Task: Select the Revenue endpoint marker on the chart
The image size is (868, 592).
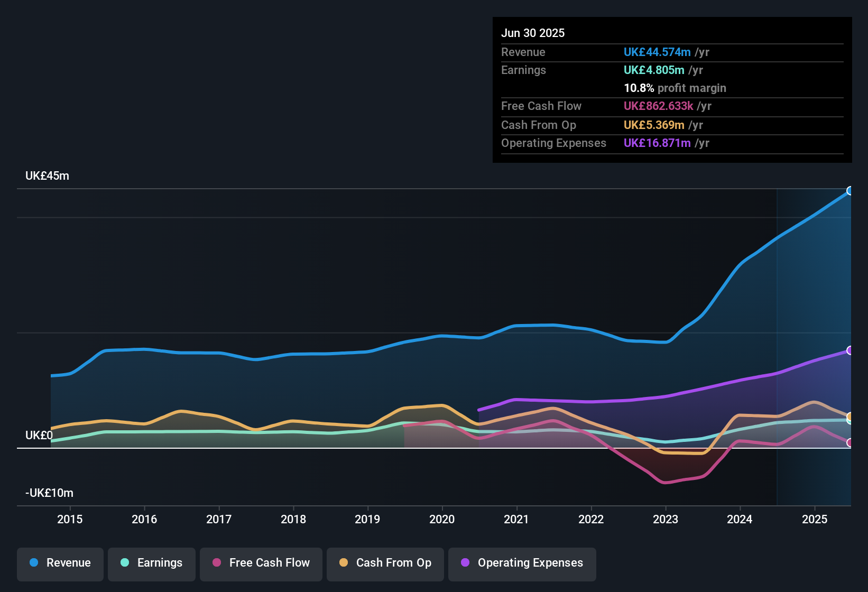Action: 849,191
